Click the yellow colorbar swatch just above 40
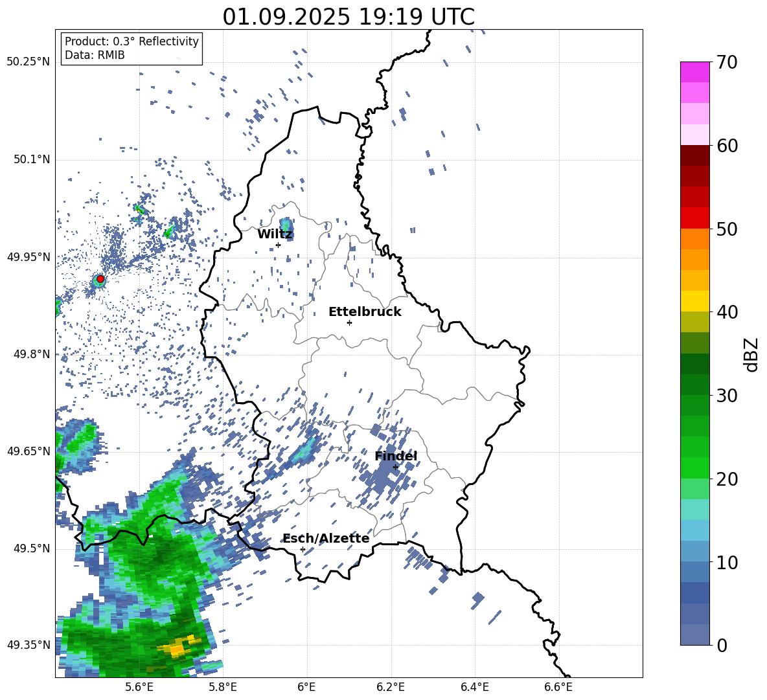The height and width of the screenshot is (700, 767). tap(694, 301)
